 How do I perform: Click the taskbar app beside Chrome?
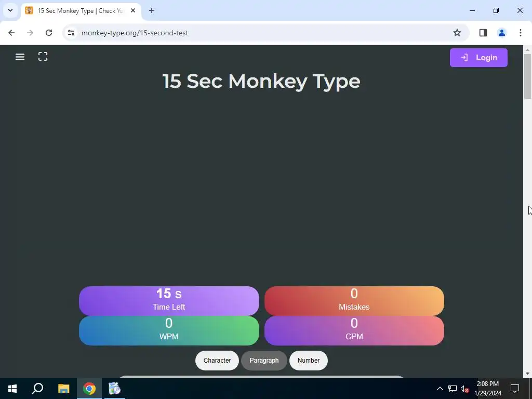pos(115,389)
